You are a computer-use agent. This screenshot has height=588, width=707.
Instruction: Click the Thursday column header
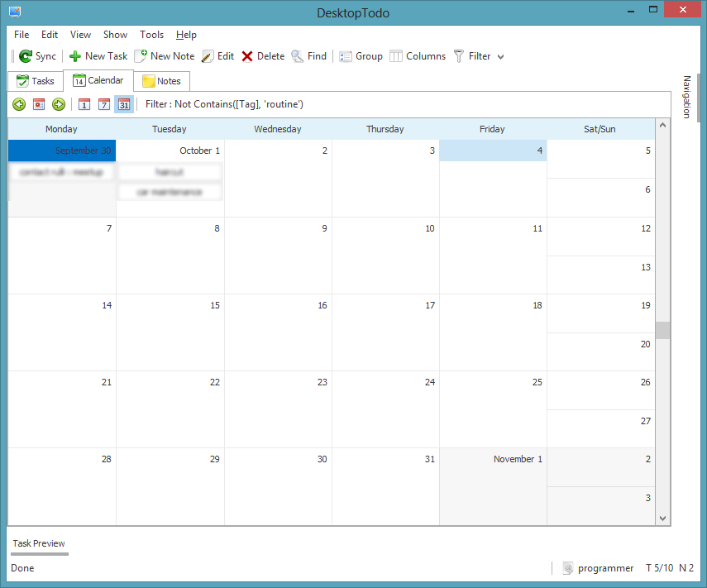click(x=385, y=129)
